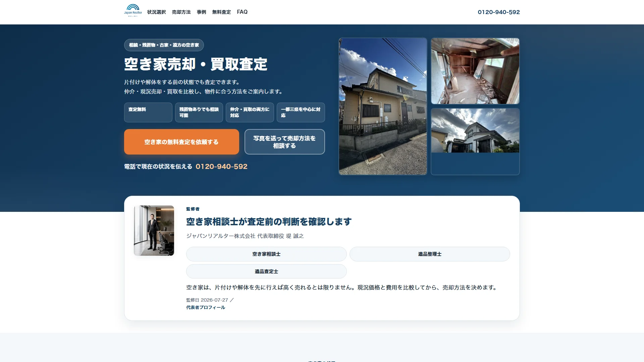Open the 売却方法 menu item
The height and width of the screenshot is (362, 644).
[181, 12]
